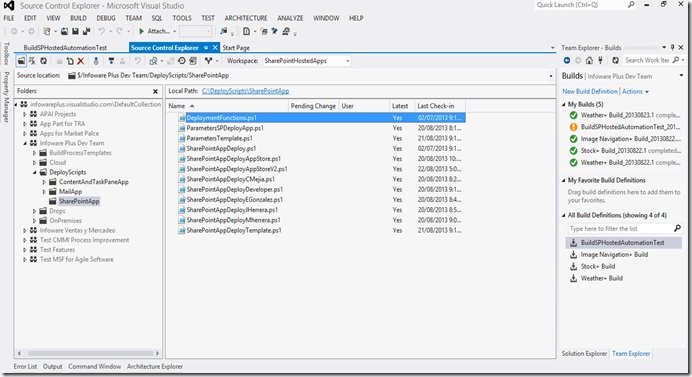
Task: Select the SharePointApp folder in tree
Action: click(79, 201)
